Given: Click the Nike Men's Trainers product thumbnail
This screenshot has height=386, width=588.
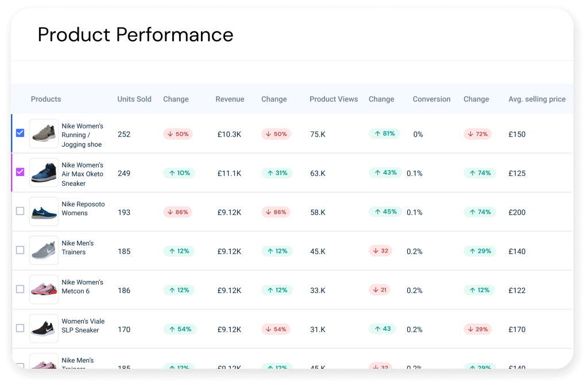Looking at the screenshot, I should [44, 250].
